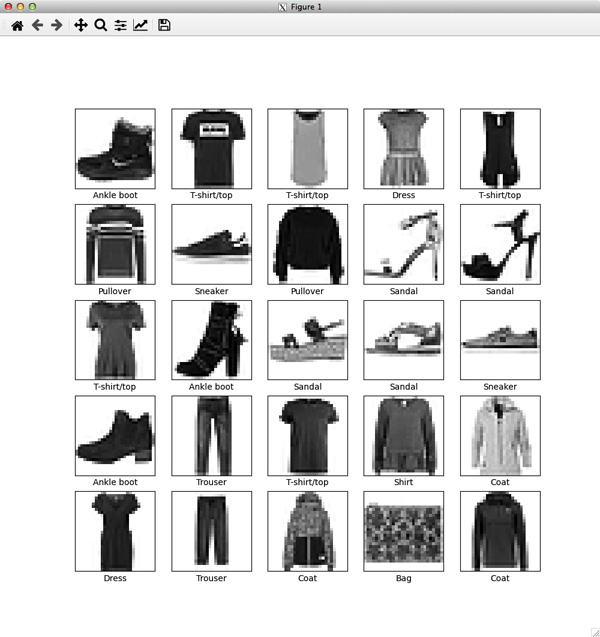Viewport: 600px width, 637px height.
Task: Select the light gray tank top image
Action: [x=308, y=149]
